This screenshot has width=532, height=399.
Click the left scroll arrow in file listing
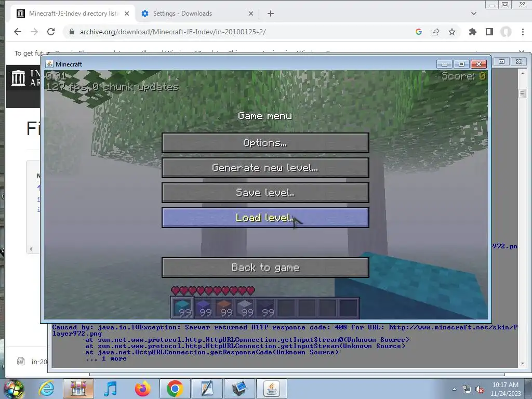pyautogui.click(x=31, y=249)
